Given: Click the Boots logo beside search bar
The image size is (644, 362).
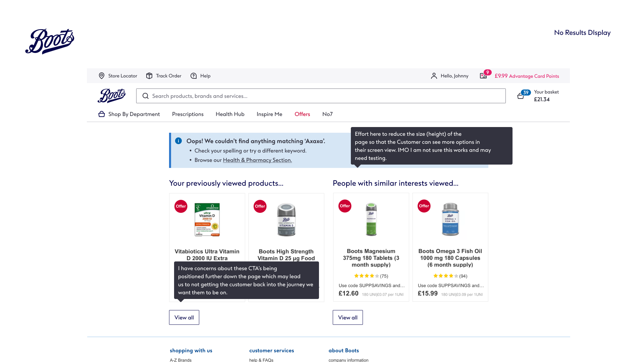Looking at the screenshot, I should (112, 96).
